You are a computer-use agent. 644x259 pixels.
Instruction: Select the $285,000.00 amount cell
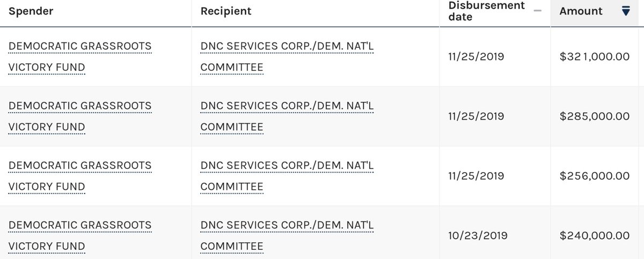(x=594, y=116)
